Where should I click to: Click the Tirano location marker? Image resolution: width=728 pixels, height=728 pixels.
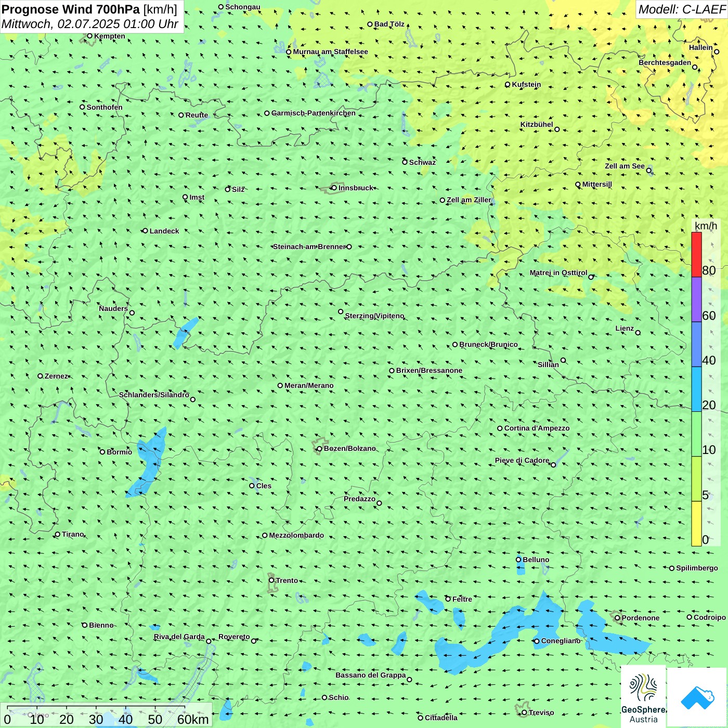(58, 534)
